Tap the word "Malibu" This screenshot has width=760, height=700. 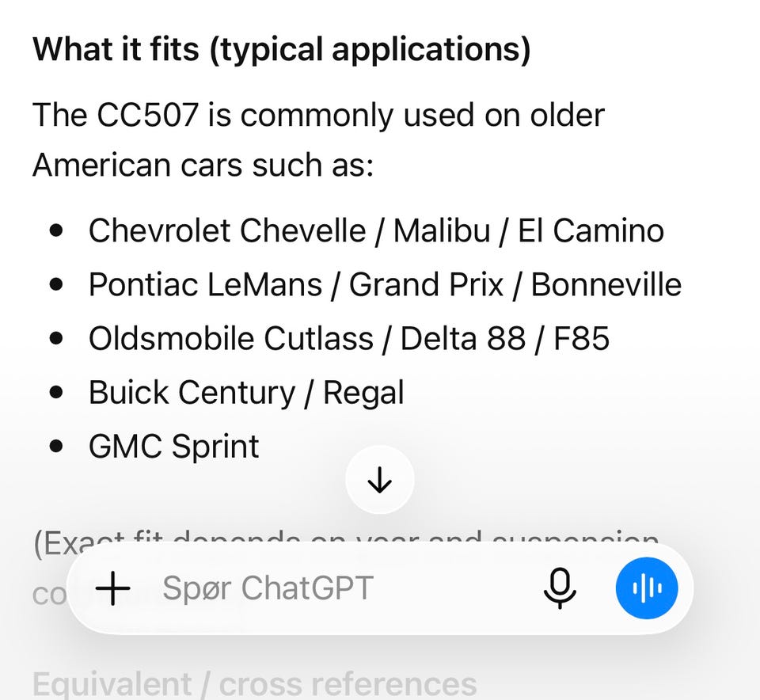(x=442, y=230)
